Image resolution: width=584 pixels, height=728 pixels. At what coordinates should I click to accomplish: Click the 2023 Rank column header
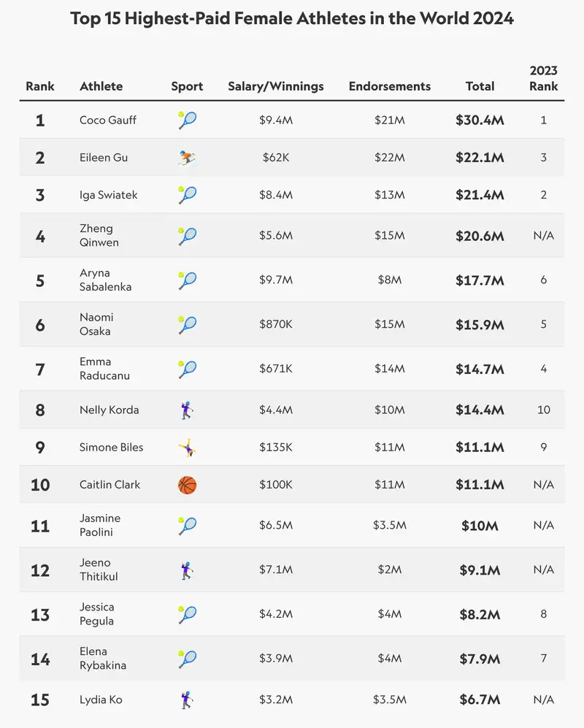coord(543,78)
